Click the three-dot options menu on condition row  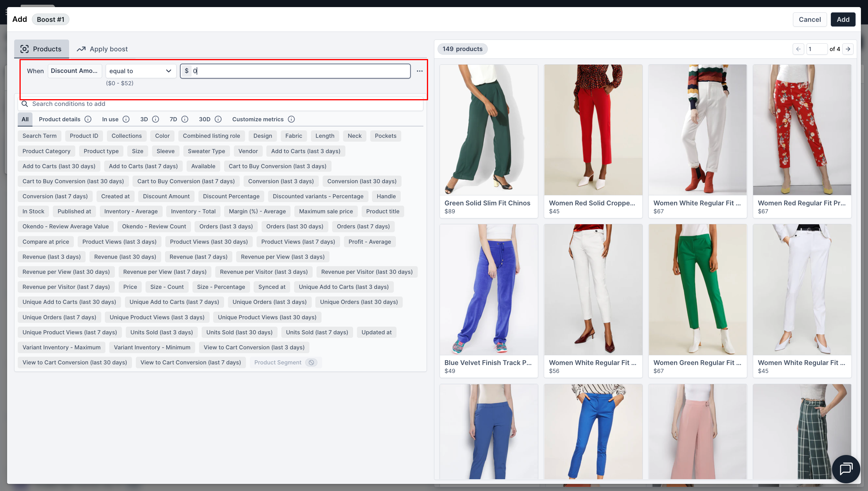419,71
